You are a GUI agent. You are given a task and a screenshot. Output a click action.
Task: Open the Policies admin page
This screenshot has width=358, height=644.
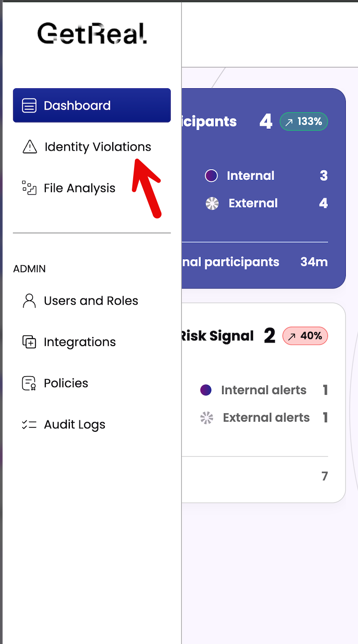(66, 383)
